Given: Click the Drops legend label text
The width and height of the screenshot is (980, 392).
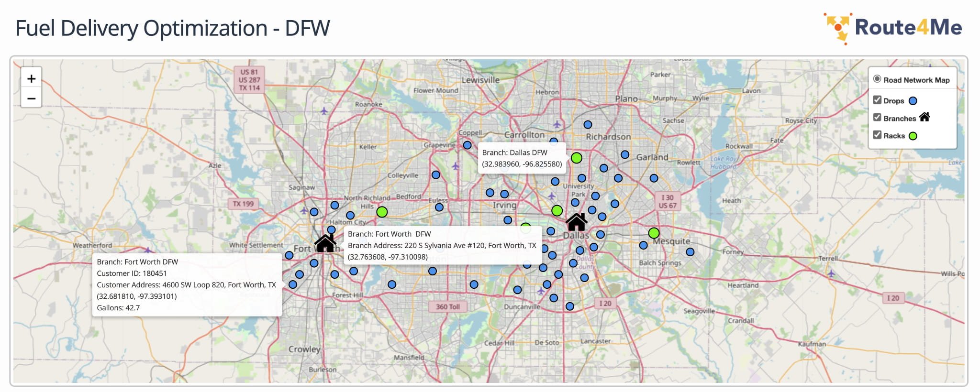Looking at the screenshot, I should coord(893,101).
